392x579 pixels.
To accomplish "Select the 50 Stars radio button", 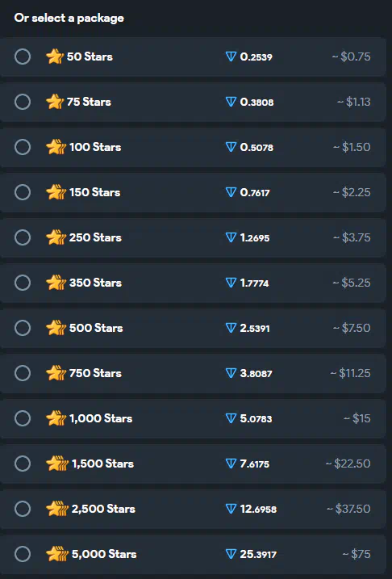I will (x=23, y=57).
